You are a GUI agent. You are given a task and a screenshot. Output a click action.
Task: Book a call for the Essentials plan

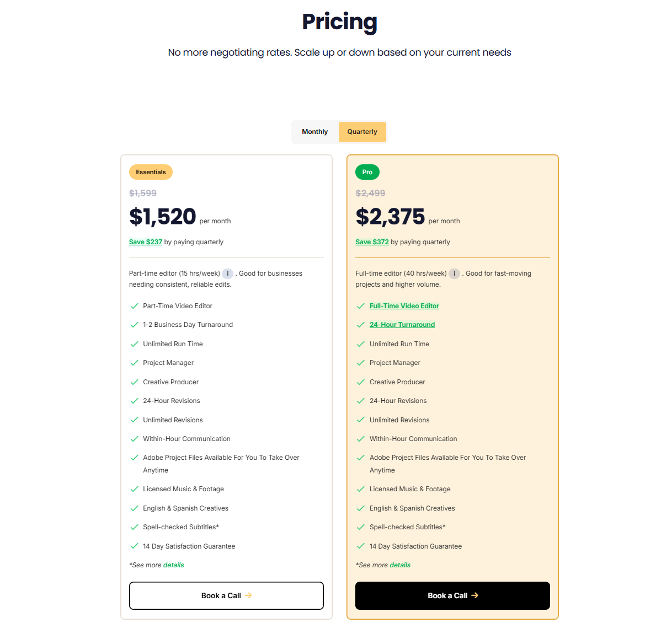click(x=226, y=595)
